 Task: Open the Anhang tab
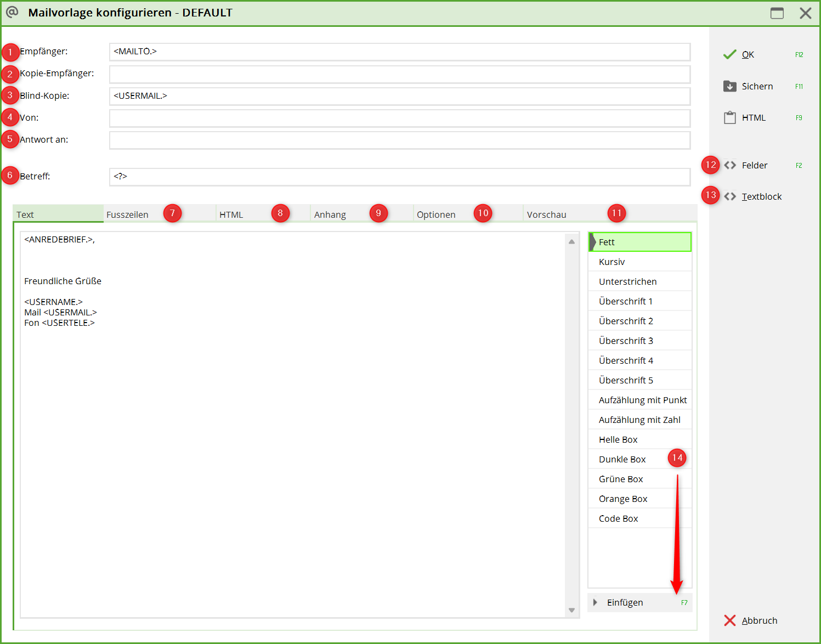pos(330,214)
